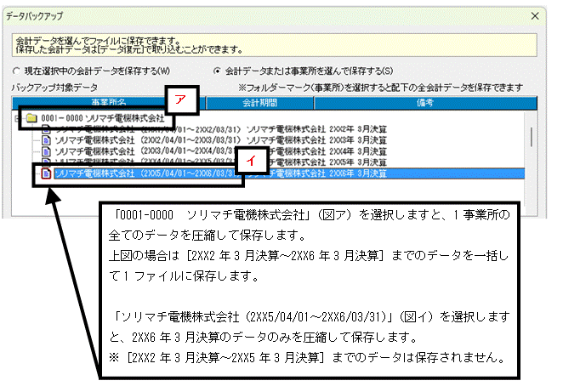Image resolution: width=563 pixels, height=392 pixels.
Task: Click the バックアップ対象データ label
Action: (x=54, y=88)
